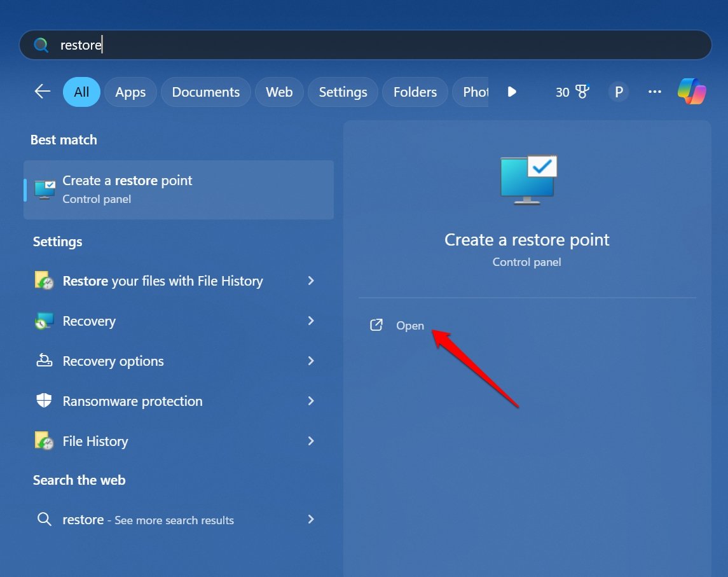Switch to the Web filter tab
728x577 pixels.
point(279,92)
